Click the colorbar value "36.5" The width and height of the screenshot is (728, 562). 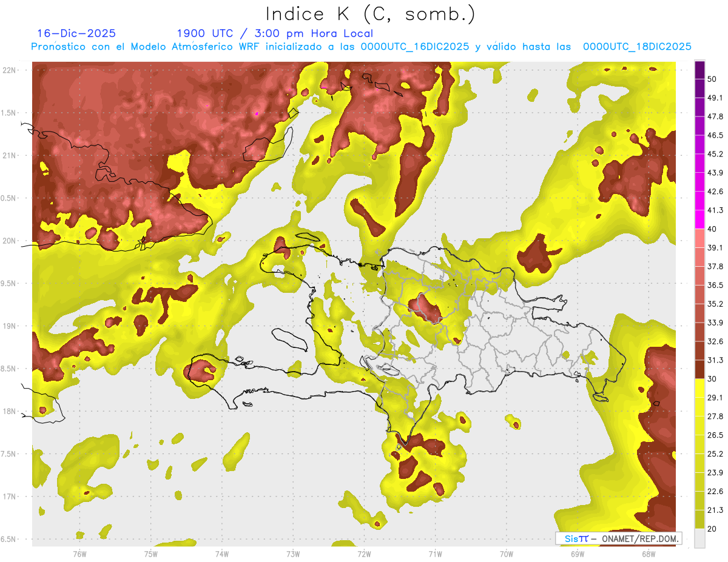(x=715, y=285)
